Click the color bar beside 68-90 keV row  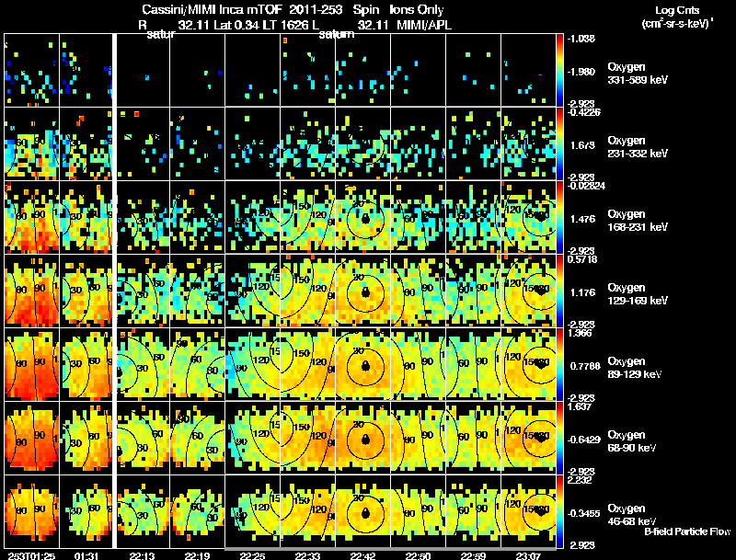(x=559, y=439)
